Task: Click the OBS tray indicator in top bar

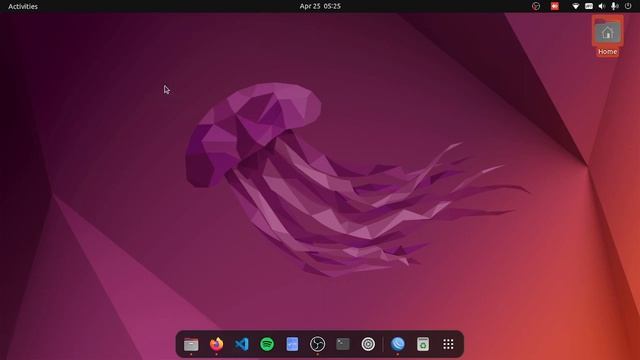Action: tap(536, 6)
